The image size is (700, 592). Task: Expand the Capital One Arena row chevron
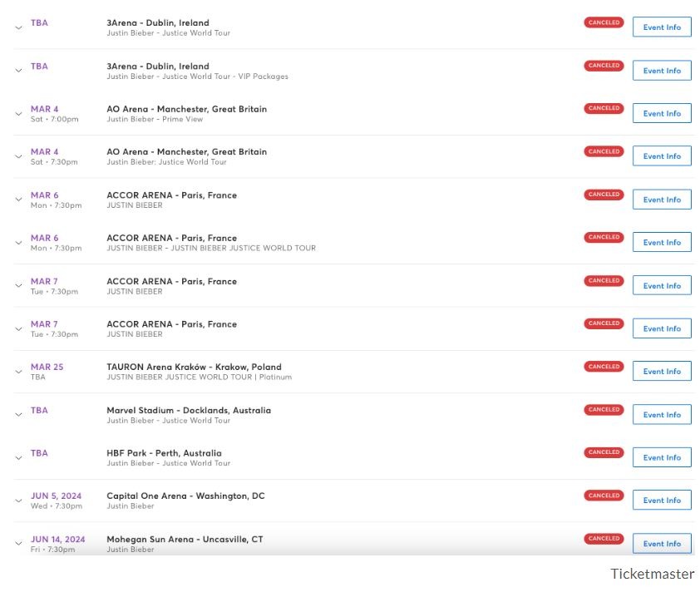click(x=18, y=501)
